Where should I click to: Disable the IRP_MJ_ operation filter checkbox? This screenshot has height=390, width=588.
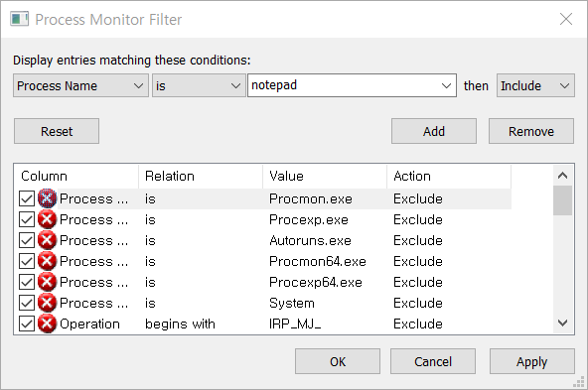tap(27, 324)
